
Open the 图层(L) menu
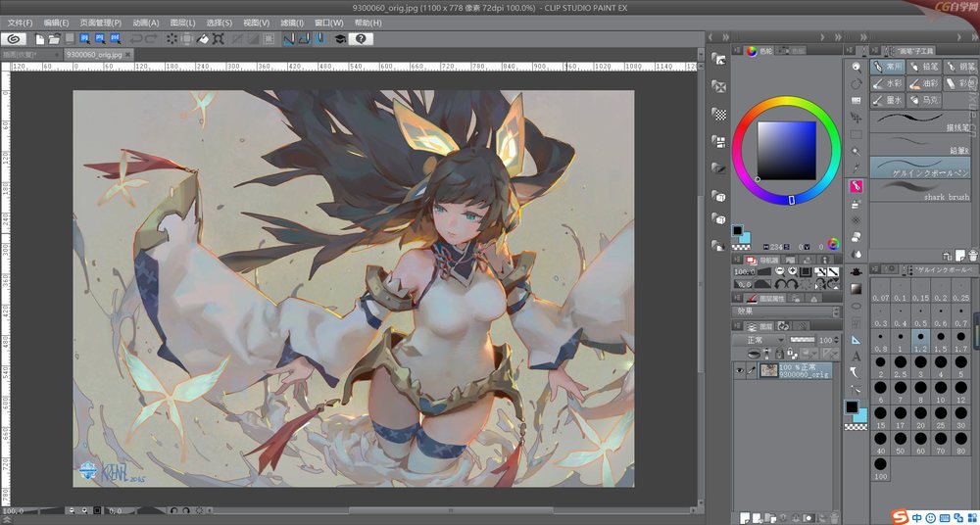[182, 23]
